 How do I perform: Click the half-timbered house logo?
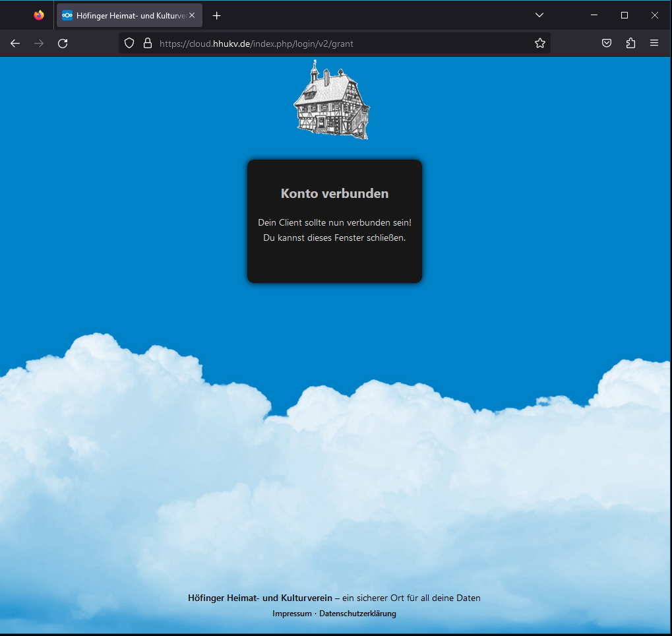[331, 100]
